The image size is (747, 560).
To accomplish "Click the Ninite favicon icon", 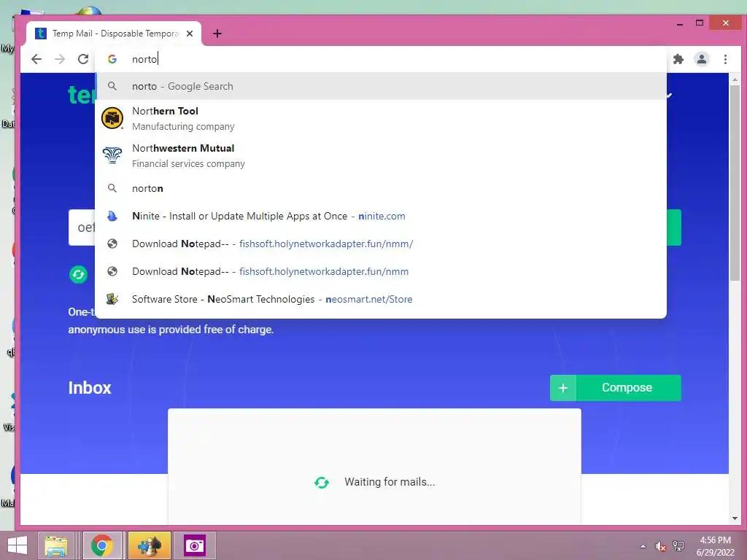I will click(x=112, y=216).
